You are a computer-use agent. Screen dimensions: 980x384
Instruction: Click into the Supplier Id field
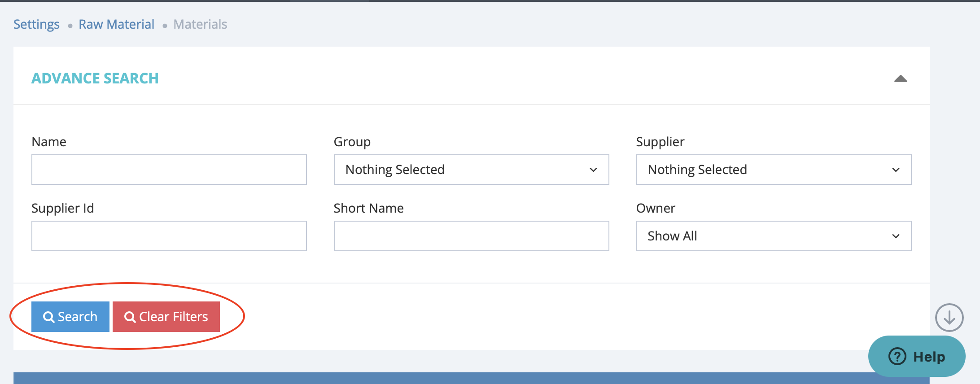[x=169, y=236]
